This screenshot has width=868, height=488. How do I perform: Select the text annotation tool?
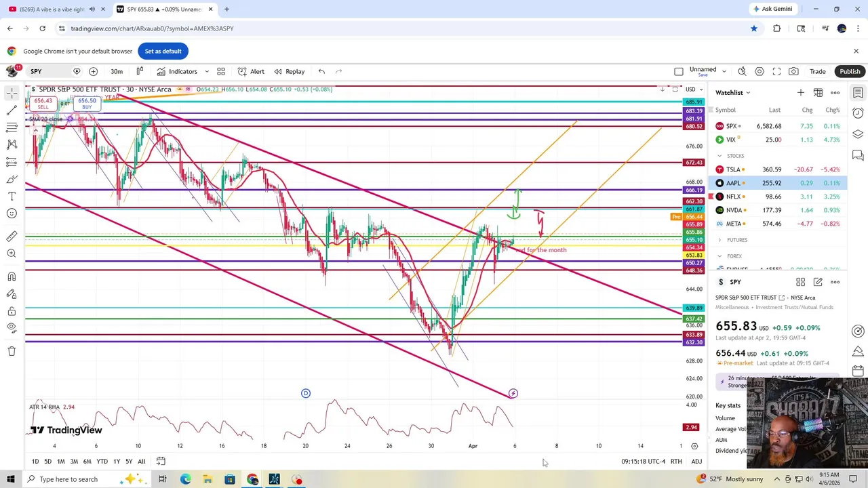(x=12, y=197)
